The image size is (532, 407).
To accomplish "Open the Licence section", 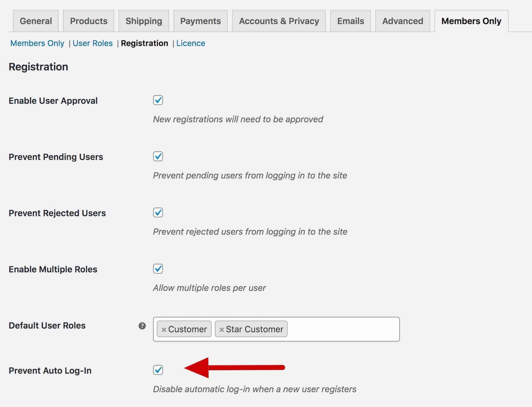I will point(191,43).
